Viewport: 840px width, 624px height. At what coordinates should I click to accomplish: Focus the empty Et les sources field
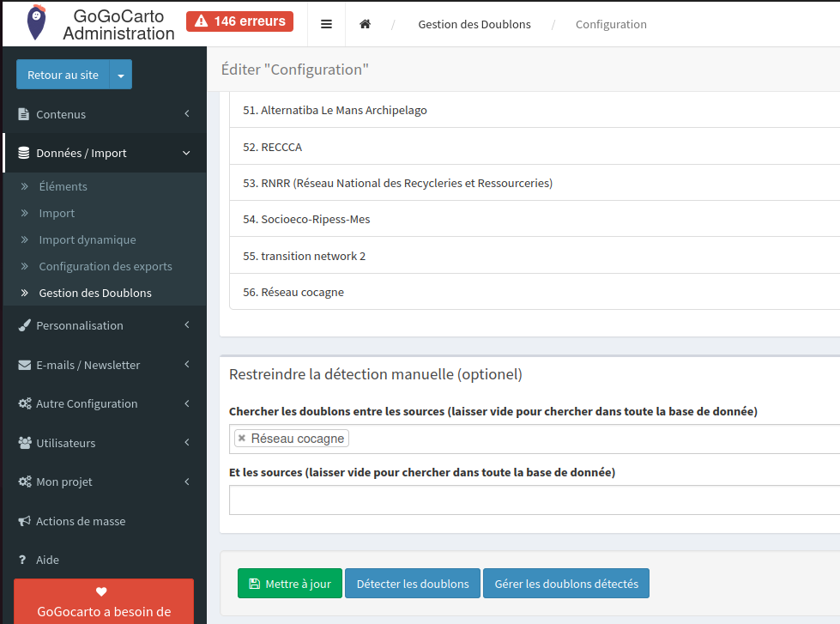coord(535,500)
